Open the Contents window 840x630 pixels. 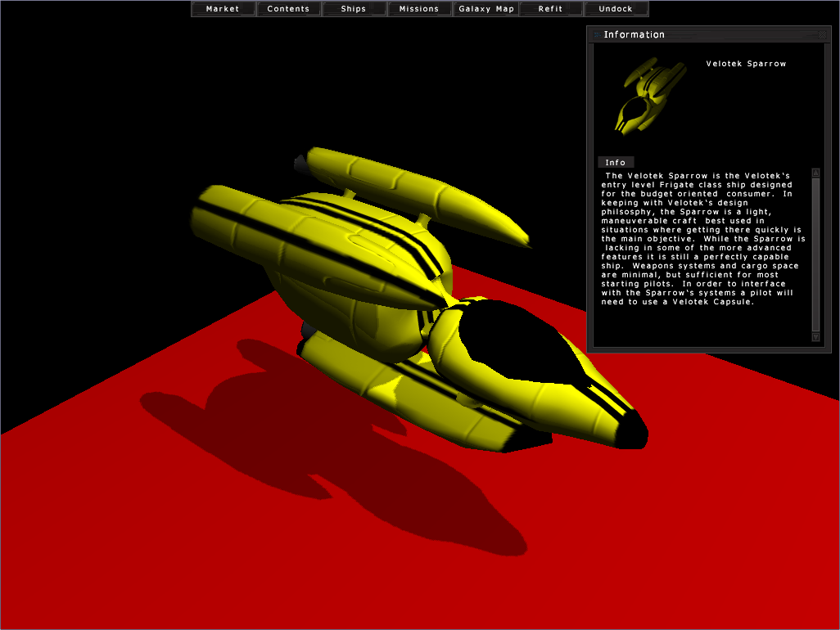point(288,9)
